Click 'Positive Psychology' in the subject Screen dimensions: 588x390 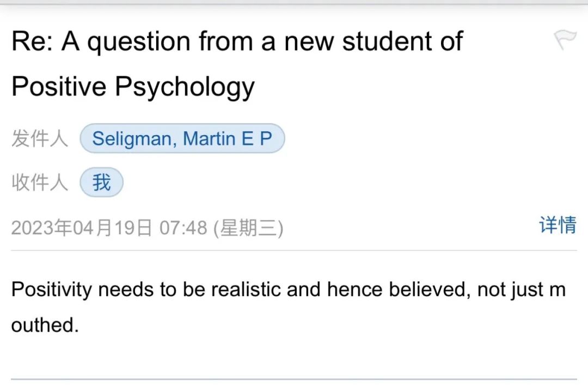(133, 87)
